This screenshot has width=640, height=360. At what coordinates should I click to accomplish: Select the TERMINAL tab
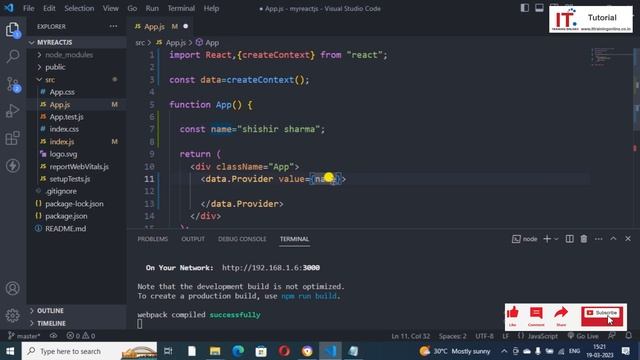pos(294,239)
